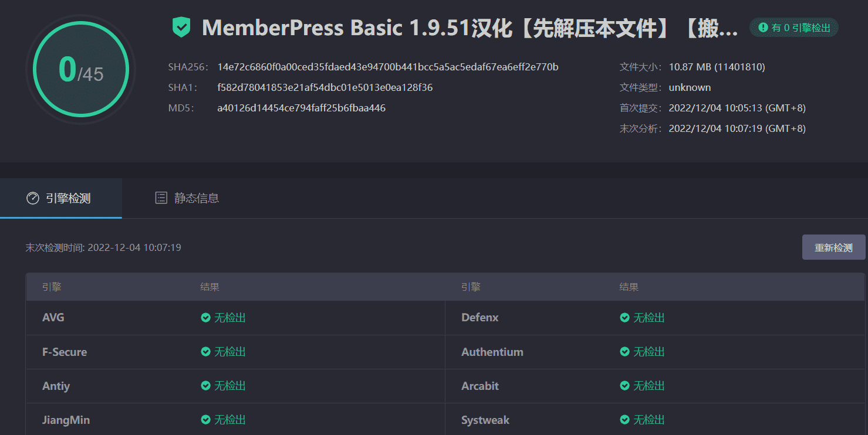Viewport: 868px width, 435px height.
Task: Click the Authentium engine name
Action: point(492,352)
